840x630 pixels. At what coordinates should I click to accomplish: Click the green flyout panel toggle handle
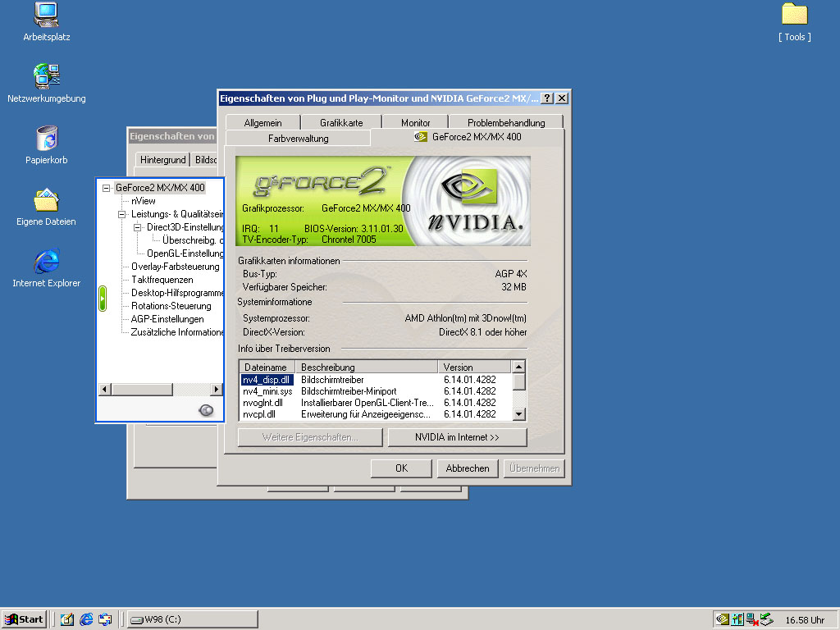click(103, 298)
